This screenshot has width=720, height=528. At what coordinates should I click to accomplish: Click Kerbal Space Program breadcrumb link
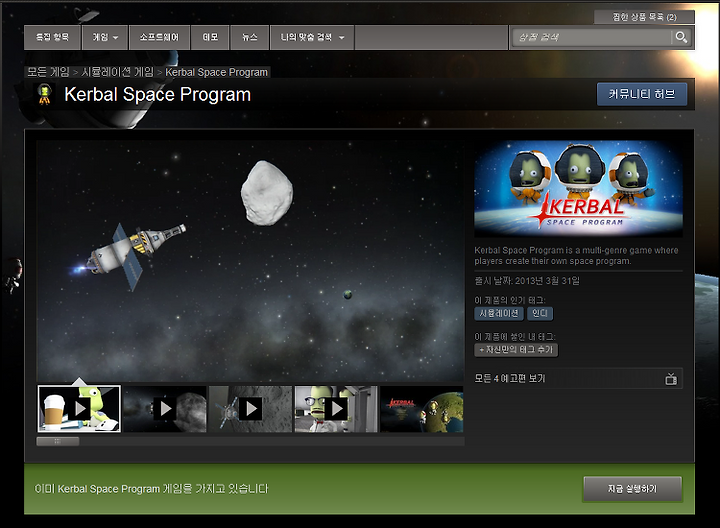(x=216, y=72)
